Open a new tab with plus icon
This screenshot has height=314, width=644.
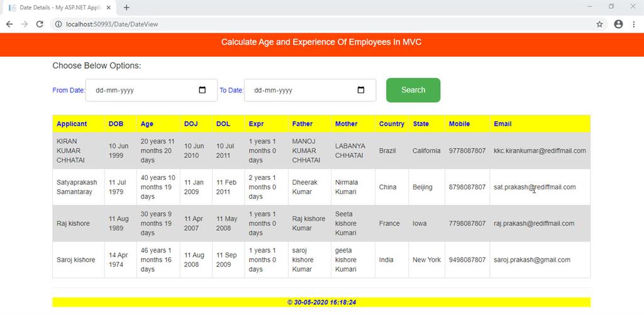[126, 8]
